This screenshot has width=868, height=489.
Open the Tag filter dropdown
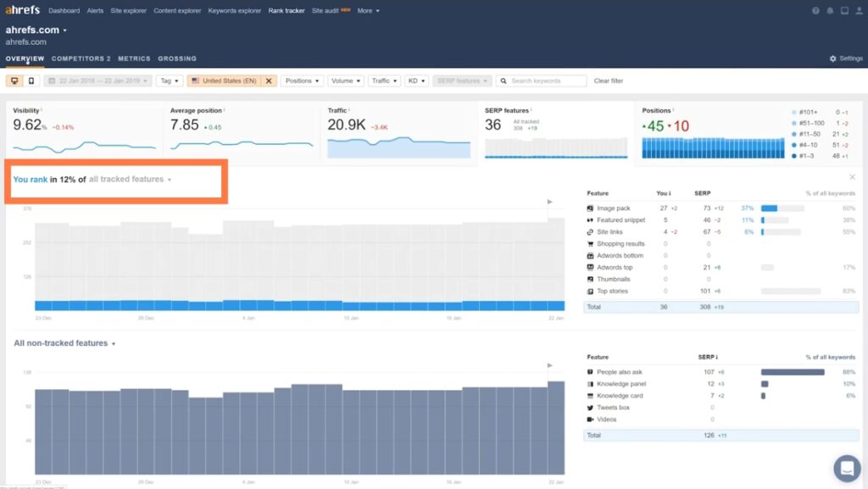click(170, 81)
